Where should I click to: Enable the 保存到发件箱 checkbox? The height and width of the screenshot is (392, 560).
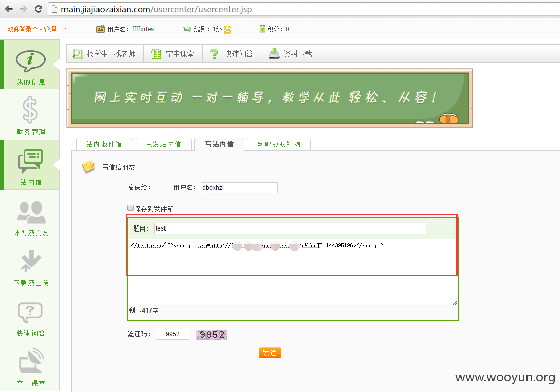130,208
